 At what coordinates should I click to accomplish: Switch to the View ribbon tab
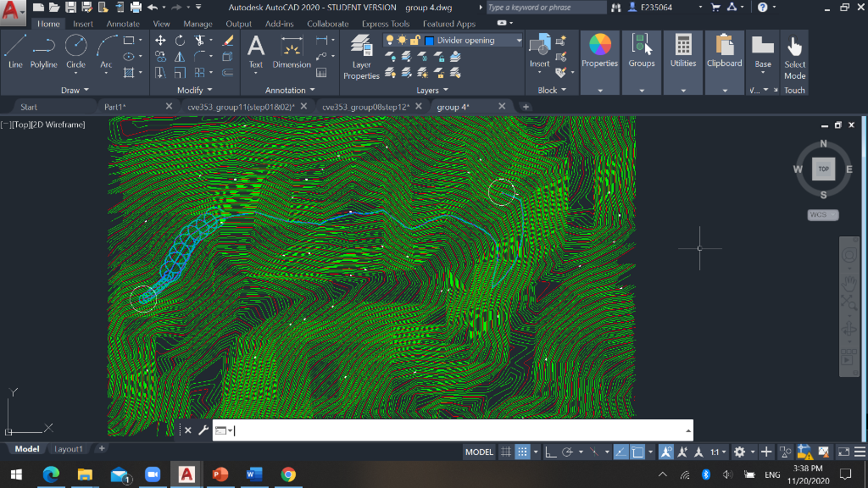161,24
